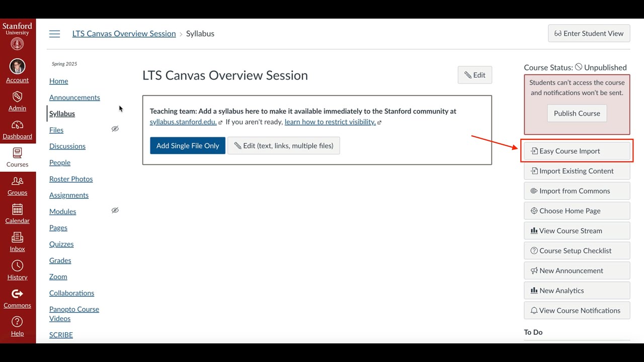Image resolution: width=644 pixels, height=362 pixels.
Task: Click the Modules hidden-from-students eye icon
Action: [x=115, y=211]
